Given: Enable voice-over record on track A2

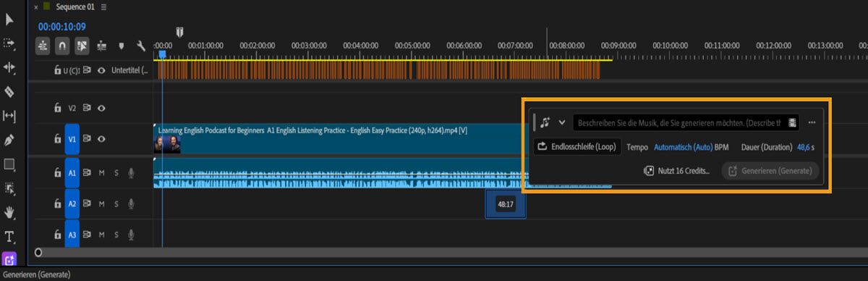Looking at the screenshot, I should [131, 204].
